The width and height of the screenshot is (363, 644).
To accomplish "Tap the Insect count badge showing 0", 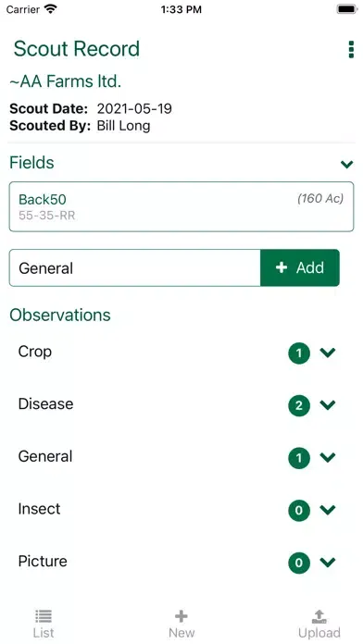I will coord(299,510).
